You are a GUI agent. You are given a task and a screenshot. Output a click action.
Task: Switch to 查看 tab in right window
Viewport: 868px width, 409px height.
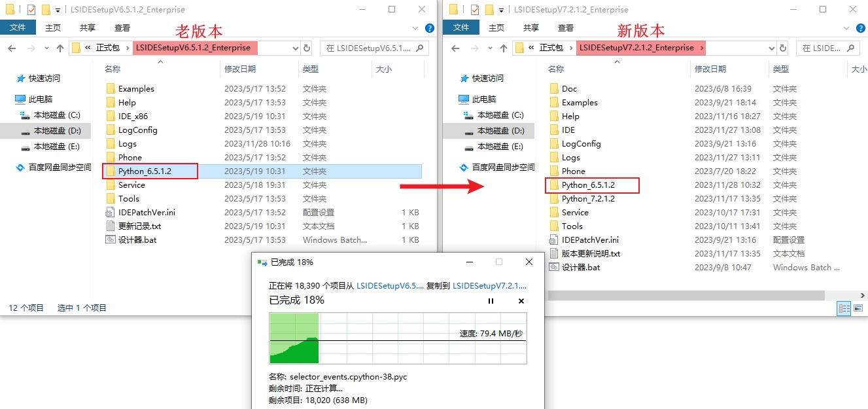[566, 27]
